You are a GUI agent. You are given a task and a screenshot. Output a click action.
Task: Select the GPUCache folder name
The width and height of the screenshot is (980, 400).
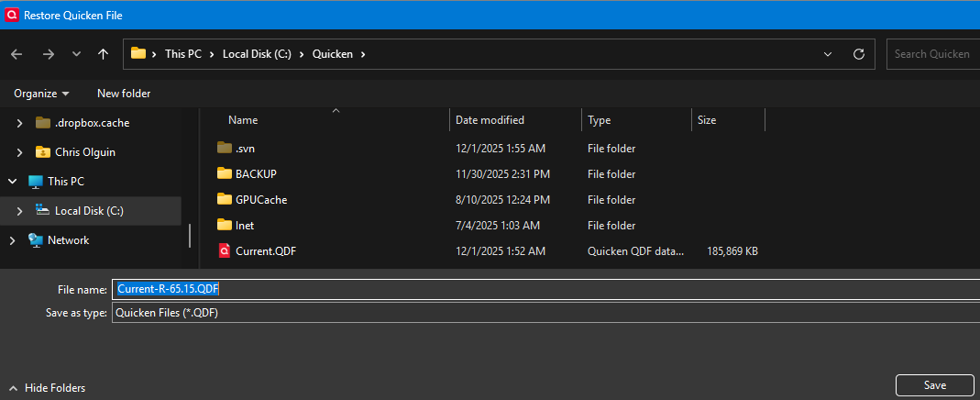pyautogui.click(x=261, y=200)
